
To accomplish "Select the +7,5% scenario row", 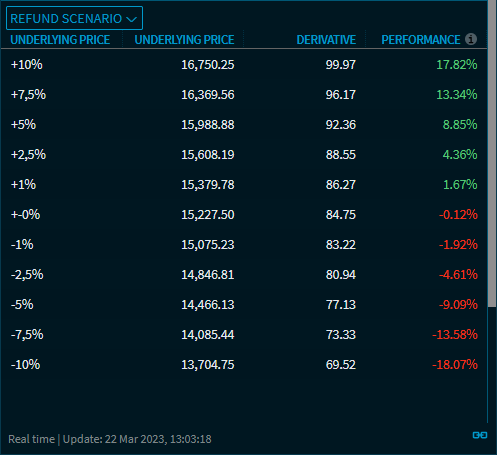I will pyautogui.click(x=244, y=94).
